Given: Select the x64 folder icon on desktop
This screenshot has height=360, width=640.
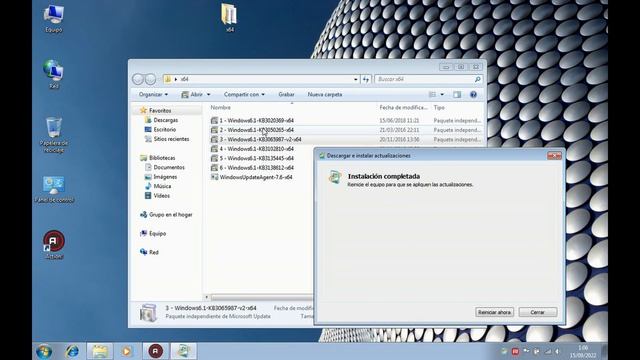Looking at the screenshot, I should coord(229,18).
